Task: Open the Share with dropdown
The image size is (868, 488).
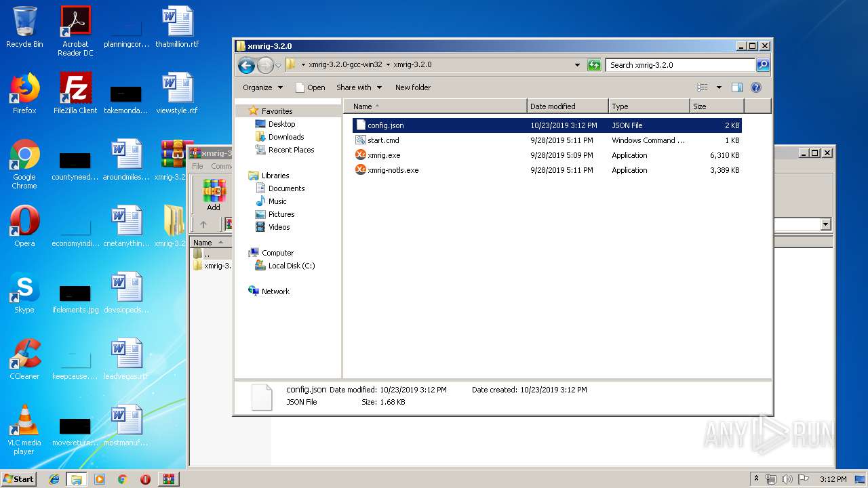Action: 359,87
